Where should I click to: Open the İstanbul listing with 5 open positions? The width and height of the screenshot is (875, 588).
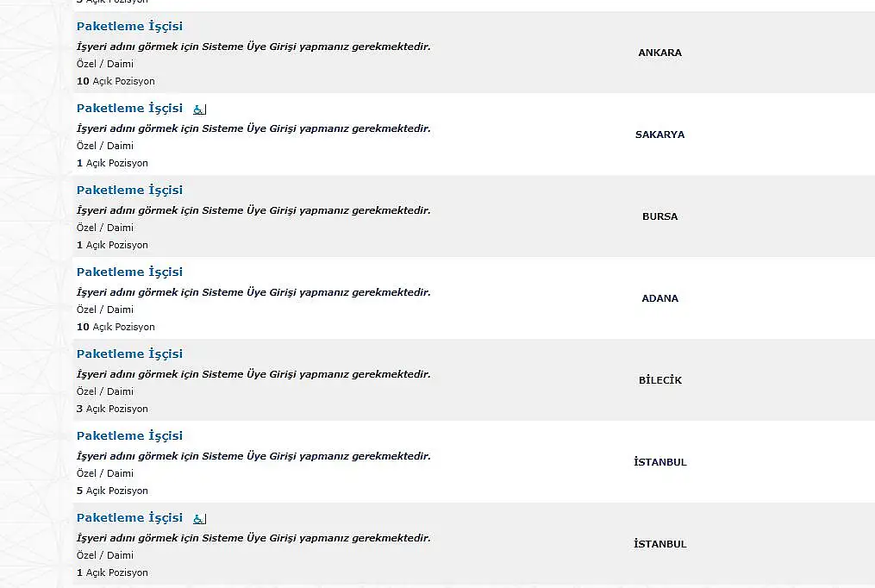tap(129, 436)
